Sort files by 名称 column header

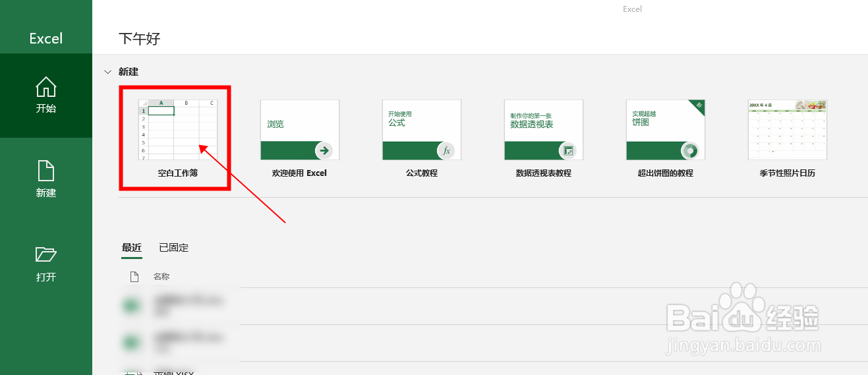161,277
